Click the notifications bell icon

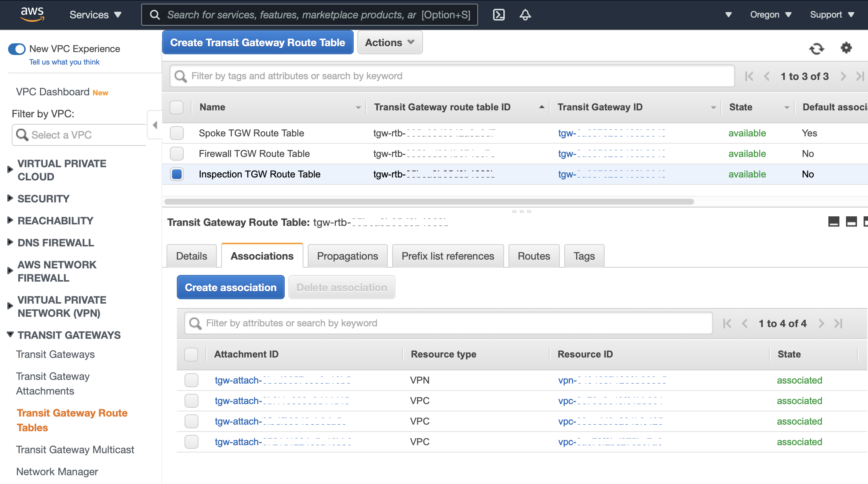click(525, 15)
